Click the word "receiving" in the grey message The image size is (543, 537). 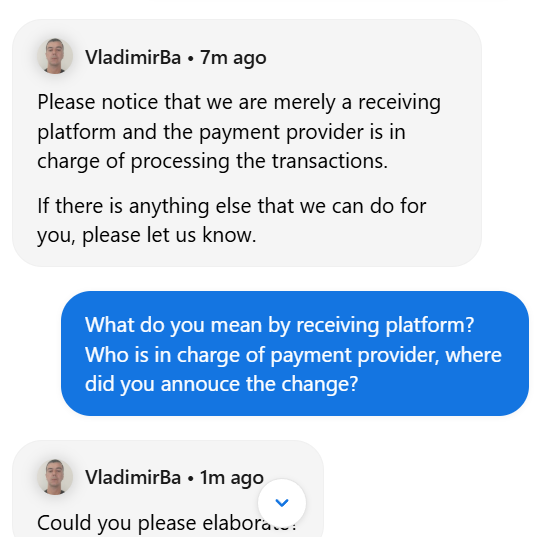pyautogui.click(x=399, y=103)
